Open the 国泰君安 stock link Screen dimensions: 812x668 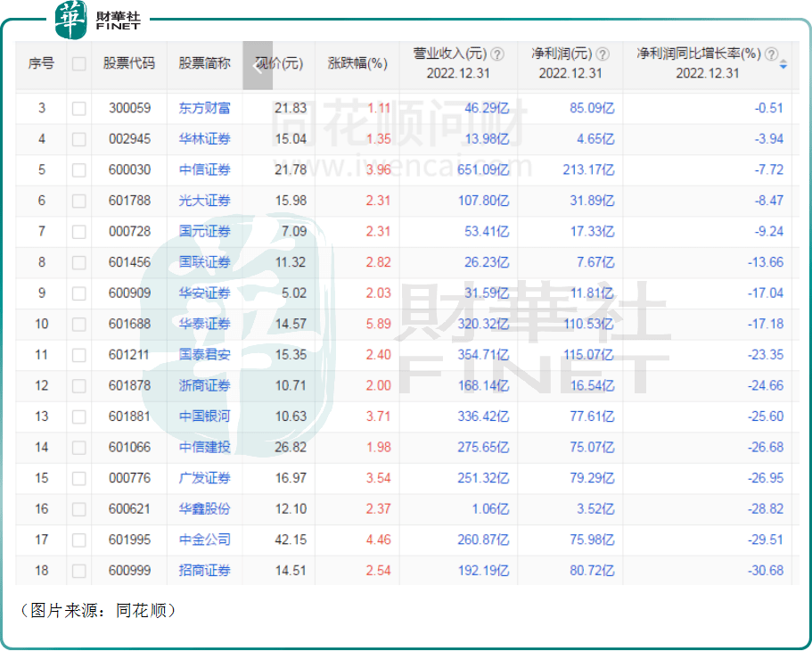pyautogui.click(x=204, y=355)
